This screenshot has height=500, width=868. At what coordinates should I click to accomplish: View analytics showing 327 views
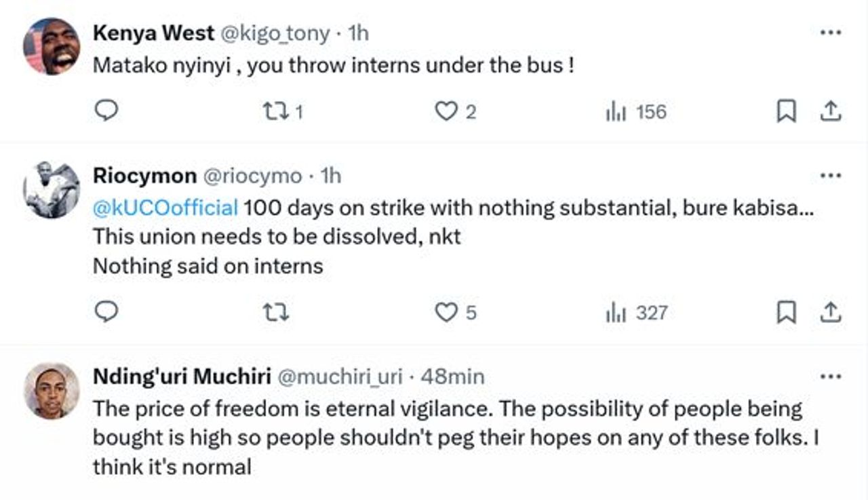point(636,312)
